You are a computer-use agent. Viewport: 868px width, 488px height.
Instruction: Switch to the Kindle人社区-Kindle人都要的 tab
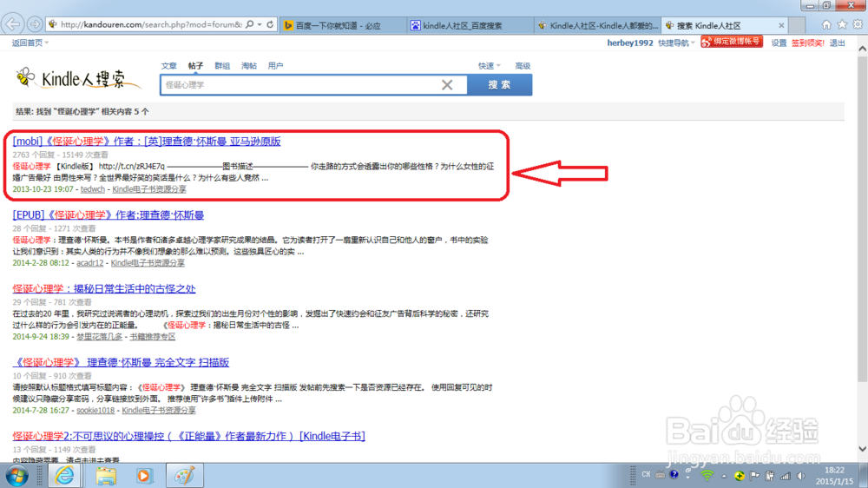pyautogui.click(x=598, y=25)
